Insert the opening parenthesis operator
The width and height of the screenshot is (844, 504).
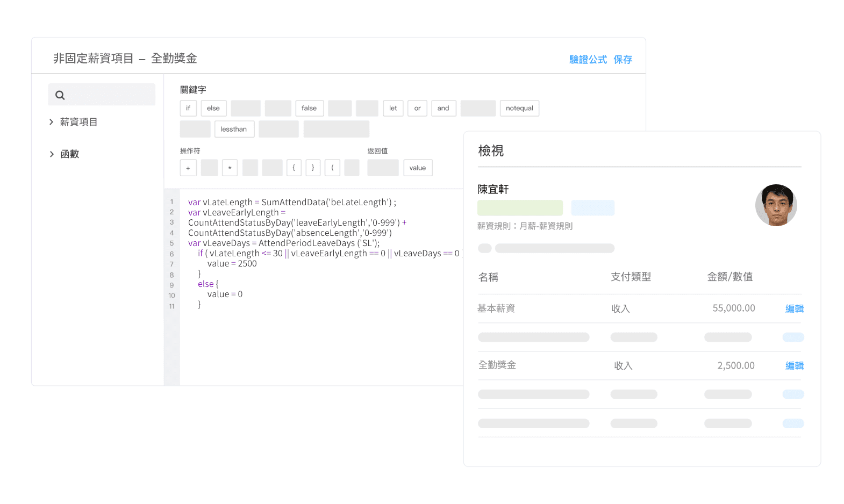[x=332, y=168]
